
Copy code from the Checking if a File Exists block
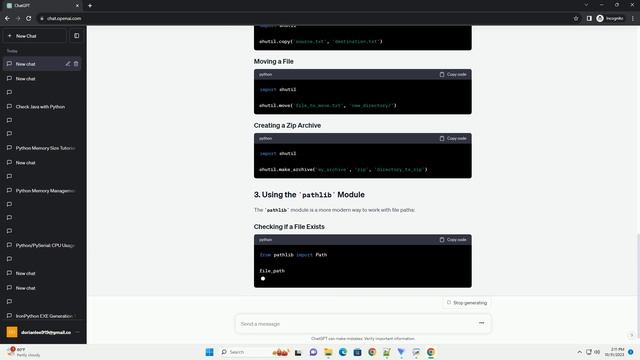[x=453, y=240]
